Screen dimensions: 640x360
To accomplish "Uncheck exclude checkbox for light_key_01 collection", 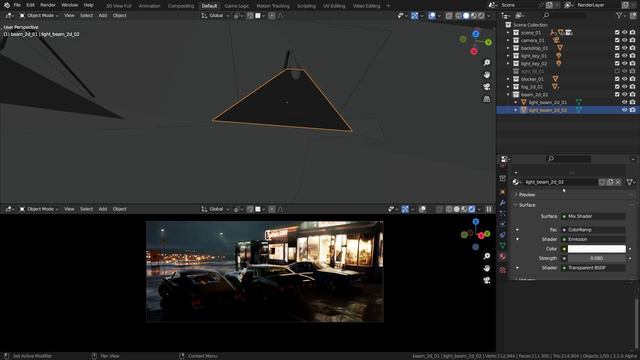I will click(x=617, y=56).
